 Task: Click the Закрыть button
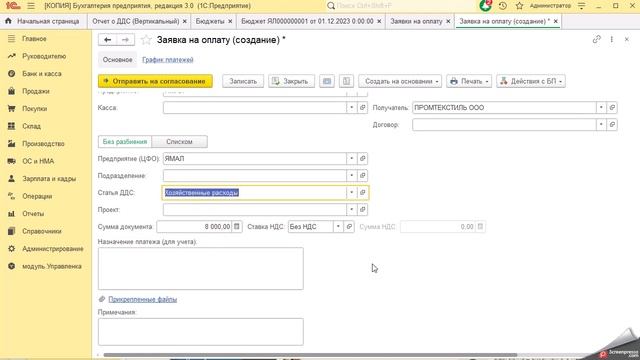click(291, 81)
